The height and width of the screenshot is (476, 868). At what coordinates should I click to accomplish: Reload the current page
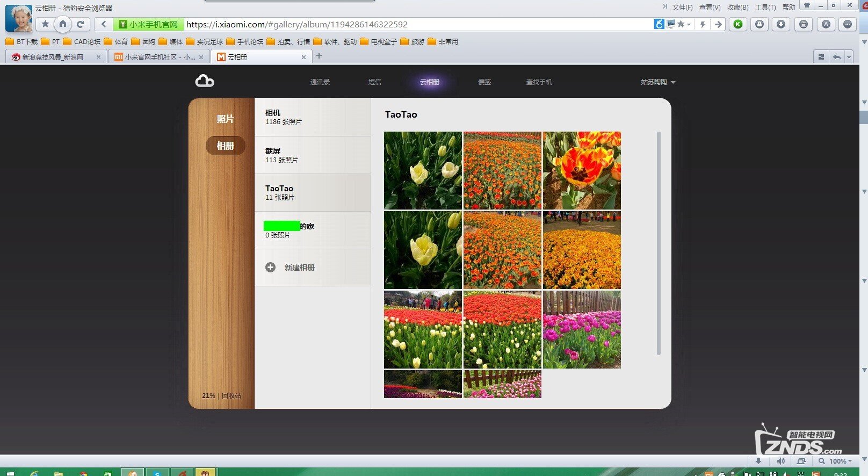(80, 24)
